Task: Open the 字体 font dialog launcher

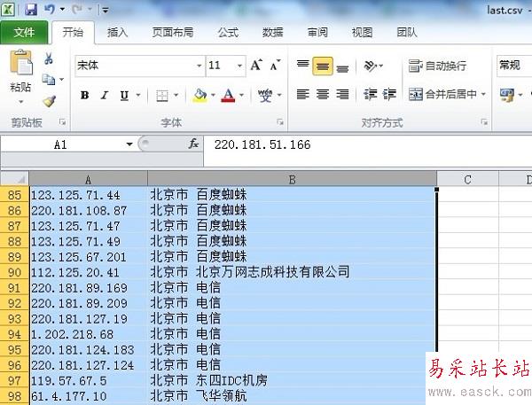Action: [280, 121]
